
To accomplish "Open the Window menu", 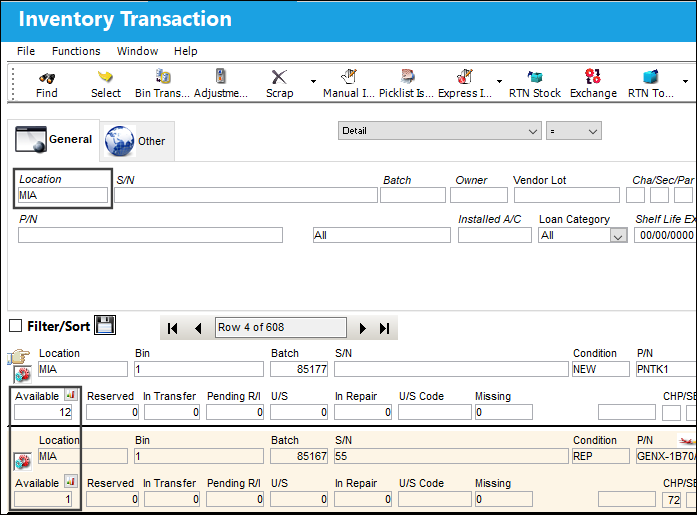I will pos(137,51).
